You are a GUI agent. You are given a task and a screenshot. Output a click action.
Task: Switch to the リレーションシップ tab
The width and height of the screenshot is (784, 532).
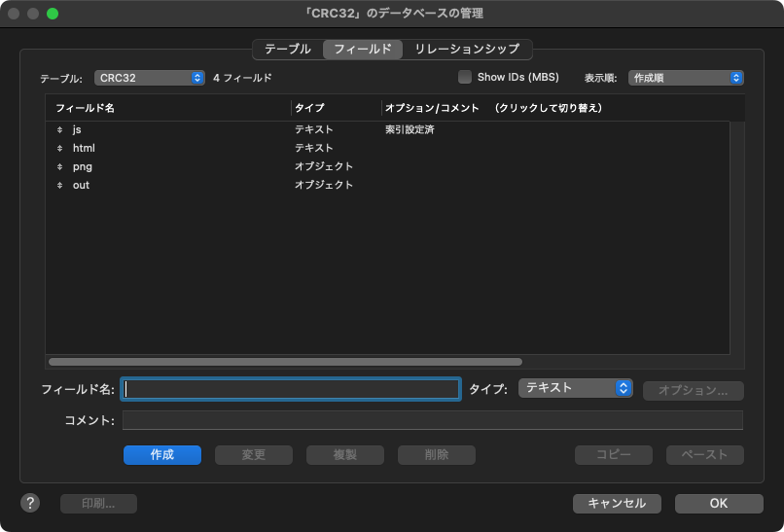[467, 50]
